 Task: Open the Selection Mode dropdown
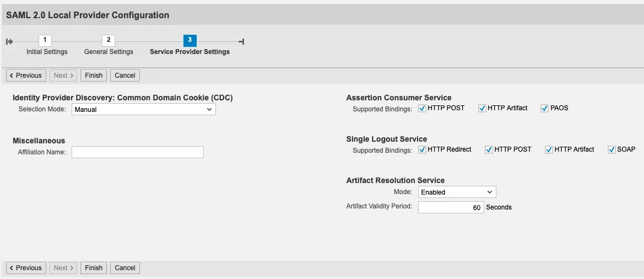(x=144, y=110)
